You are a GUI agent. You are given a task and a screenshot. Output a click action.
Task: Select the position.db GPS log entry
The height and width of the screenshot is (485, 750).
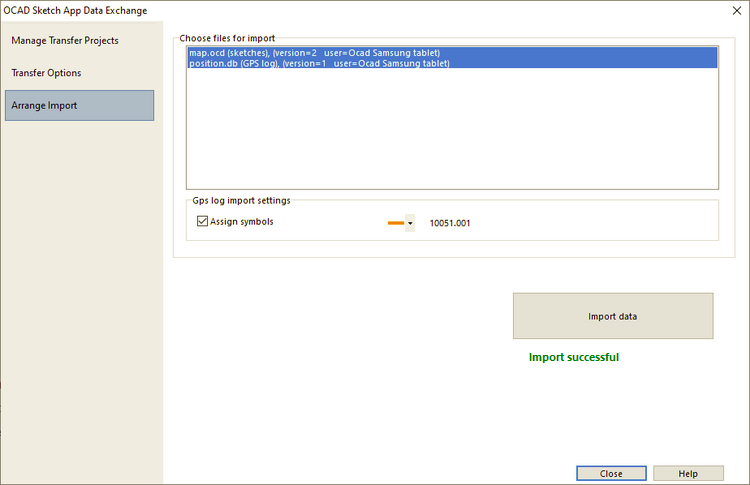pos(452,63)
